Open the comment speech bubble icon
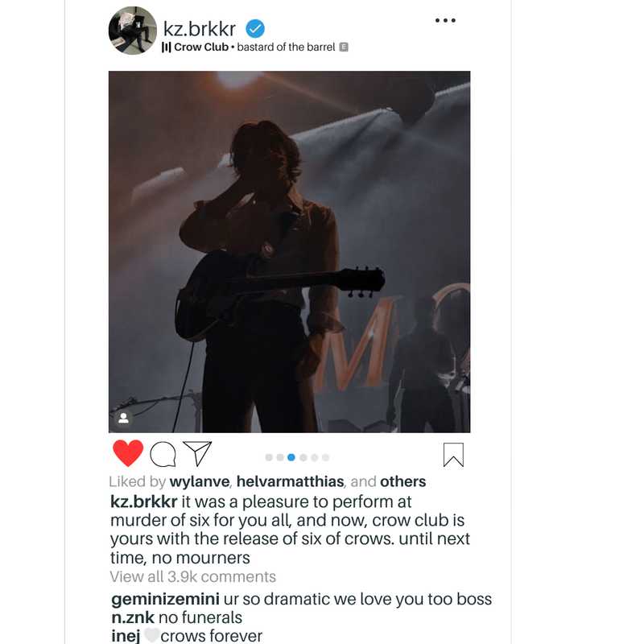The width and height of the screenshot is (644, 644). [x=163, y=454]
